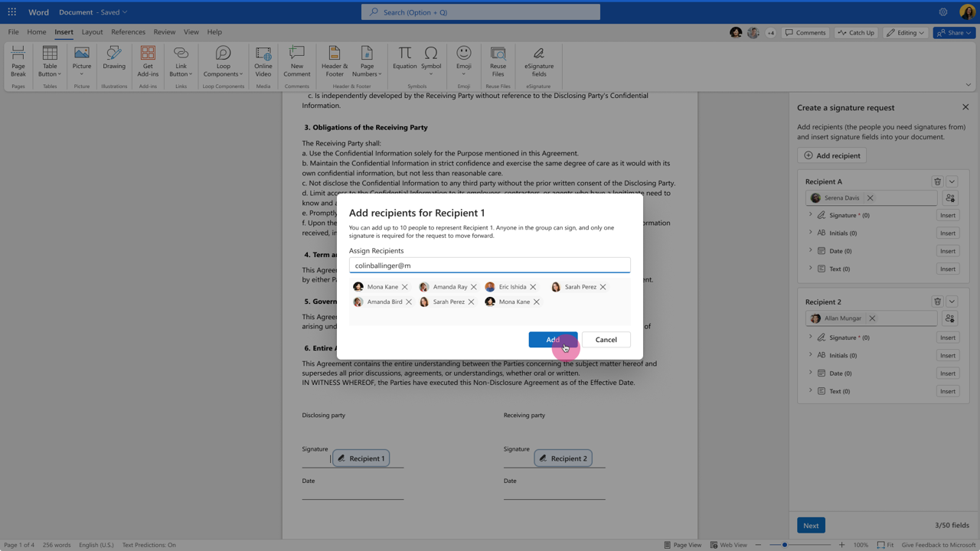Open the Equation tool in ribbon
This screenshot has width=980, height=551.
pyautogui.click(x=404, y=58)
